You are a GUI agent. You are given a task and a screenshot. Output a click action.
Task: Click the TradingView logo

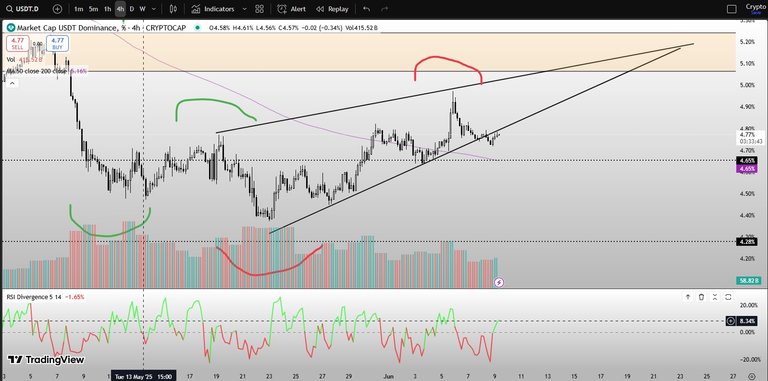tap(46, 360)
